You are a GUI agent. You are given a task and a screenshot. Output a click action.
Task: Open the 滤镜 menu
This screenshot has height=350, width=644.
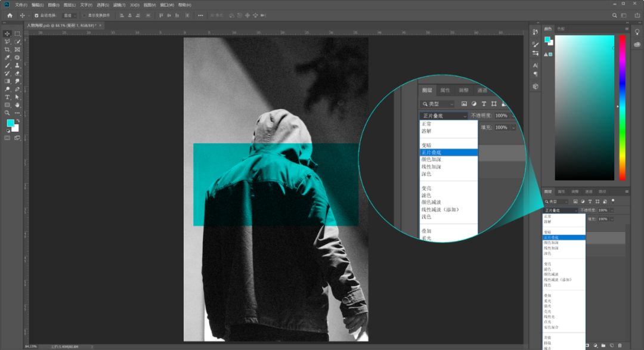tap(119, 5)
